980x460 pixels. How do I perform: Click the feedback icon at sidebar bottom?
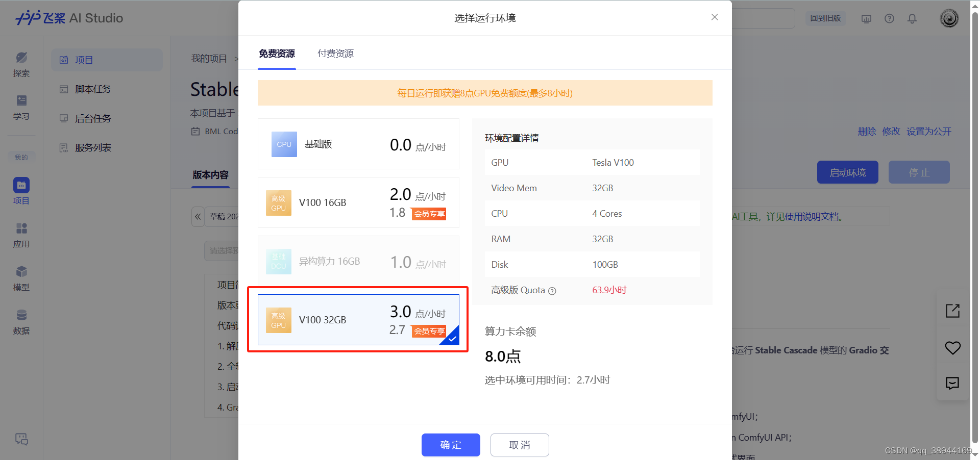(21, 439)
